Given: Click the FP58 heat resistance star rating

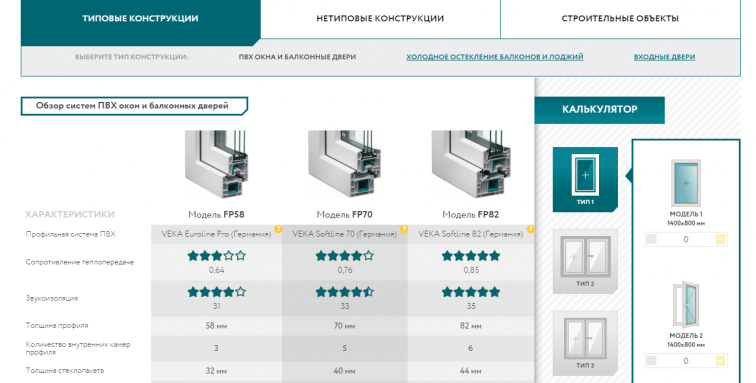Looking at the screenshot, I should [216, 256].
